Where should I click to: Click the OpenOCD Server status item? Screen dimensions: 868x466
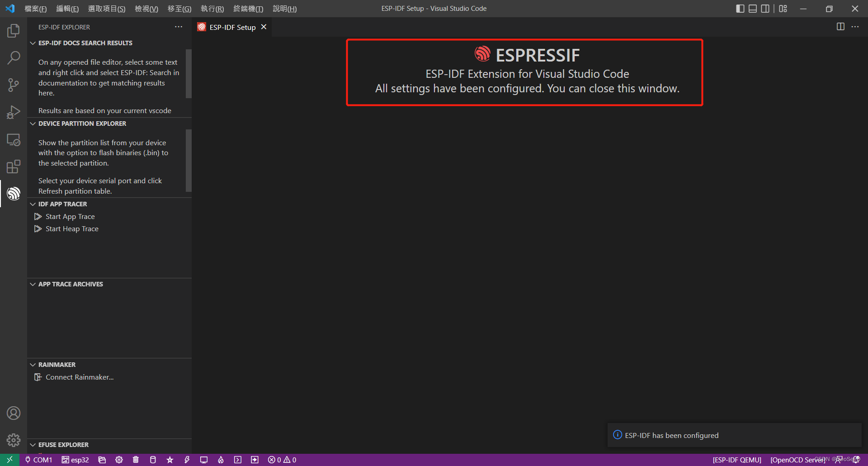coord(798,460)
